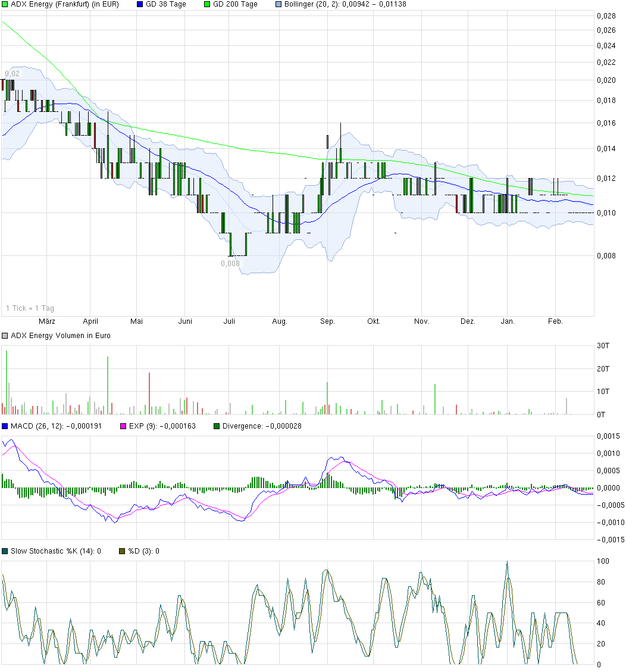Click the ADX Energy Volumen in Euro icon

click(x=4, y=335)
